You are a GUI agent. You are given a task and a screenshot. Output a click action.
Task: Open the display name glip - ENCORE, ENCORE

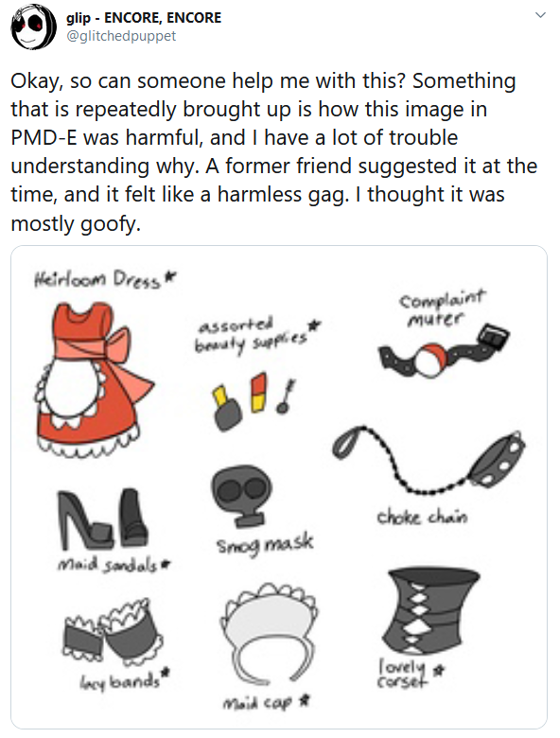pyautogui.click(x=144, y=18)
